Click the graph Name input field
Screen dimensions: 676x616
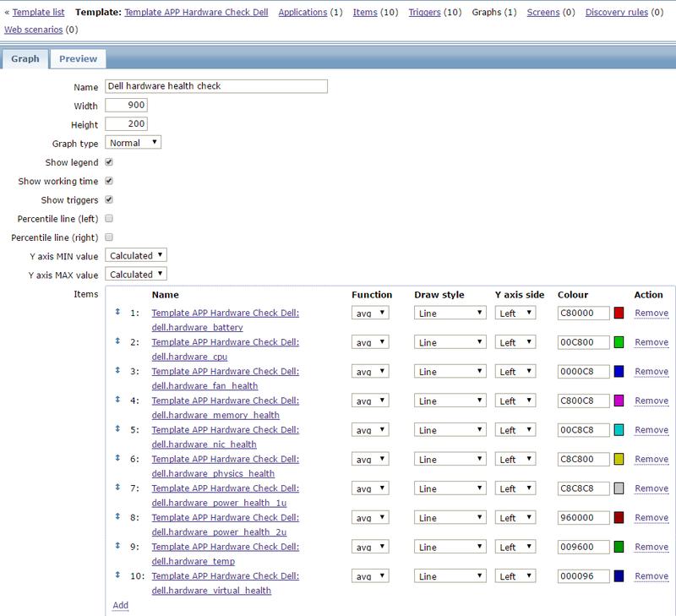[215, 86]
